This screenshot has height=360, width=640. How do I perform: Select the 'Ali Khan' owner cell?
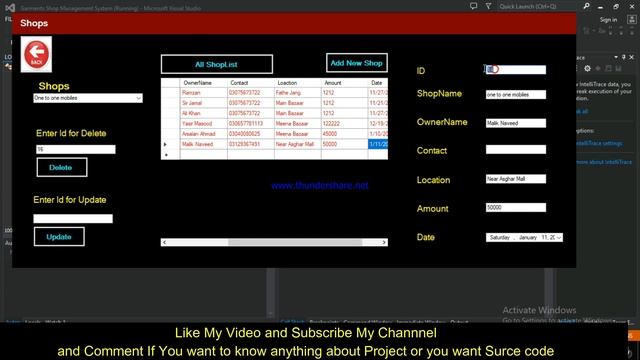(203, 113)
